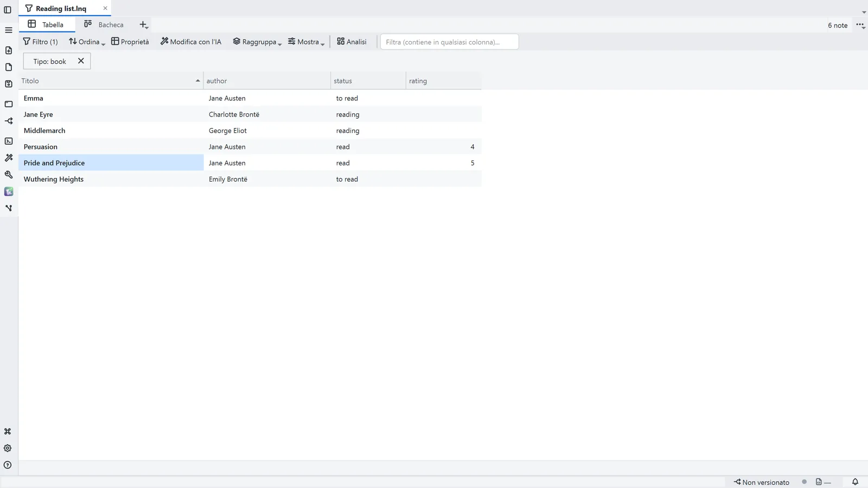Open settings gear in lower sidebar
This screenshot has height=488, width=868.
[8, 448]
